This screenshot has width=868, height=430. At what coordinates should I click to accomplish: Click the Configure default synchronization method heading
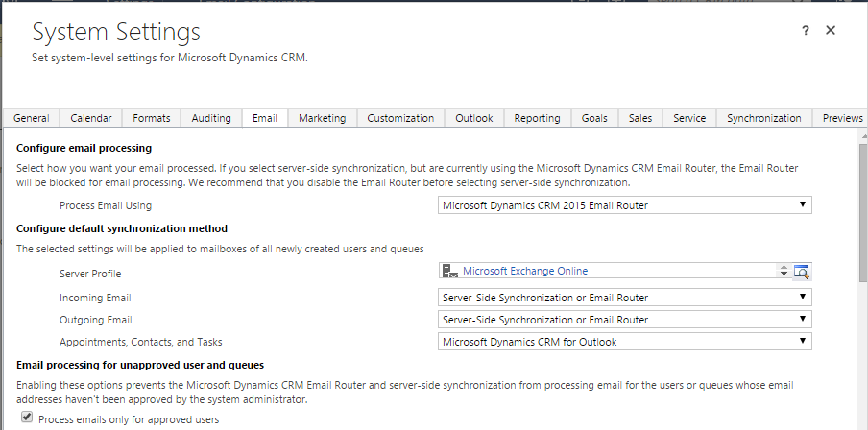(122, 228)
